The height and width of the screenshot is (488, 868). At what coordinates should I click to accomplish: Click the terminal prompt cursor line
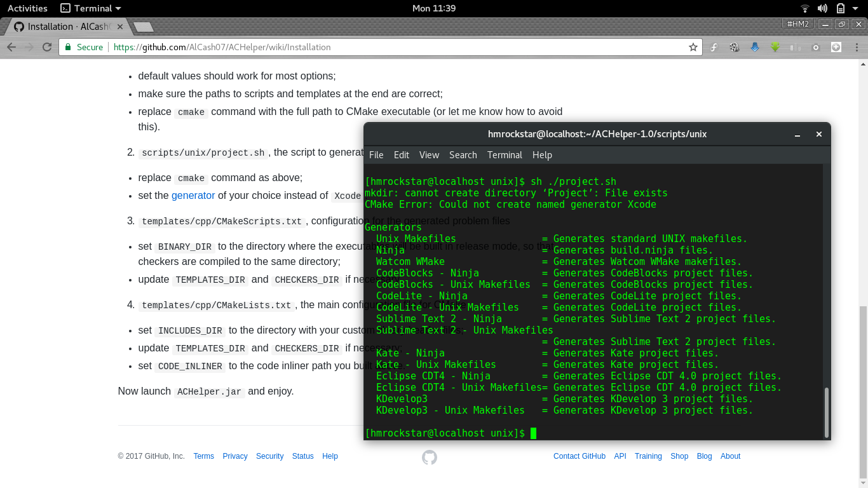(x=451, y=433)
